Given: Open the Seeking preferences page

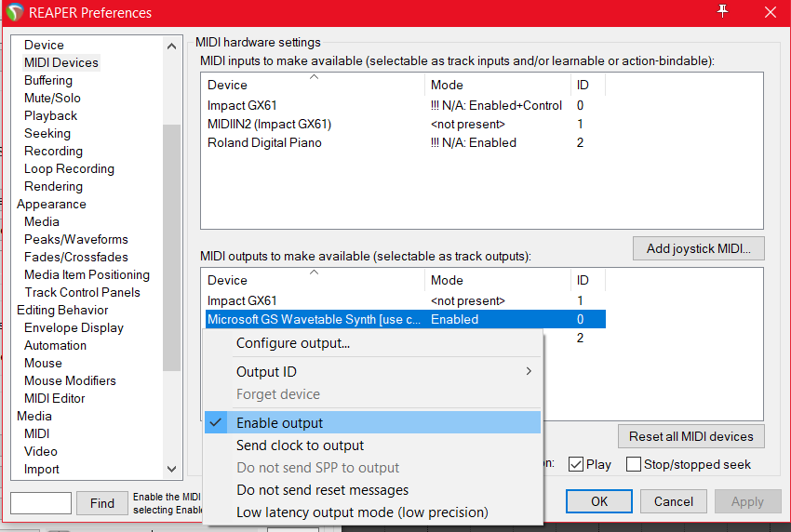Looking at the screenshot, I should point(47,133).
